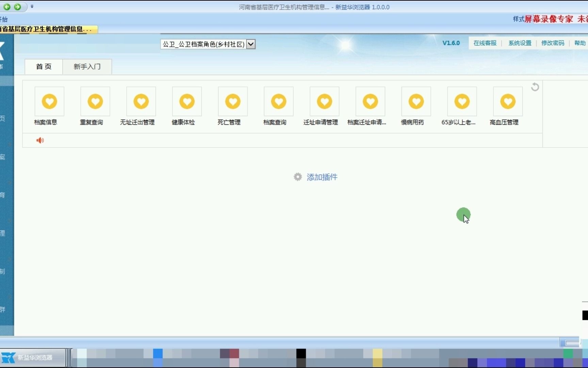Open the 慢病用药 module icon
Viewport: 588px width, 368px height.
click(416, 101)
